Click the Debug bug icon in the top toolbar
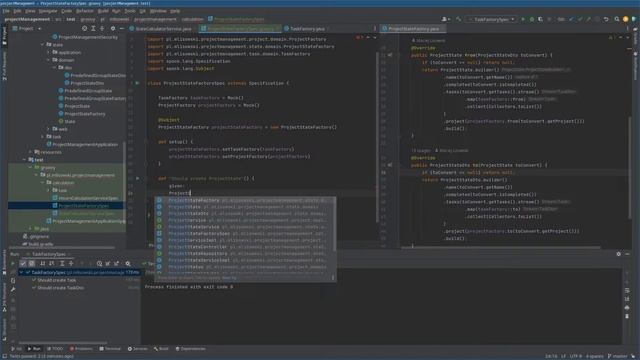This screenshot has height=360, width=640. coord(532,19)
